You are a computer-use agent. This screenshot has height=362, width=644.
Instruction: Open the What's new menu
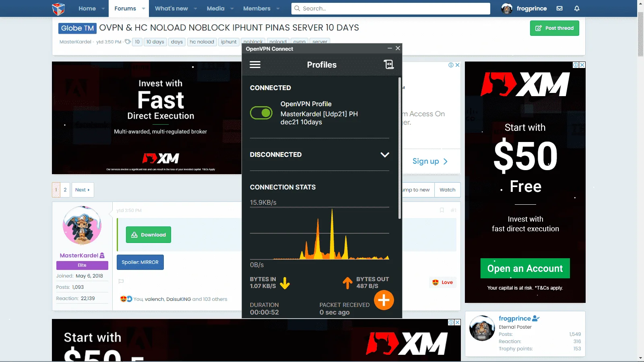[171, 8]
